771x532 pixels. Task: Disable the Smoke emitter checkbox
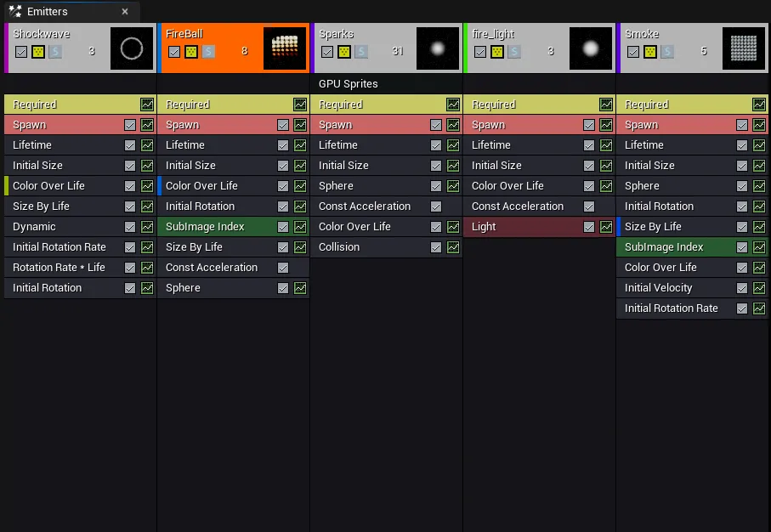(x=633, y=51)
